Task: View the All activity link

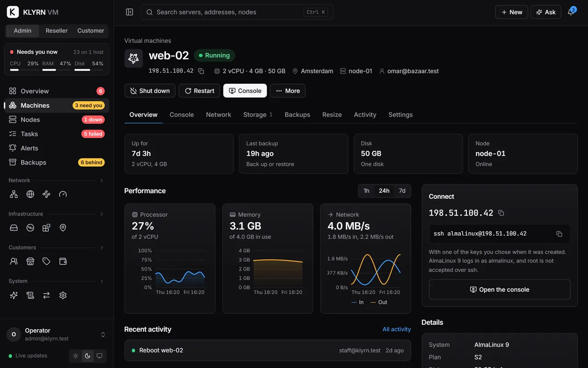Action: point(397,329)
